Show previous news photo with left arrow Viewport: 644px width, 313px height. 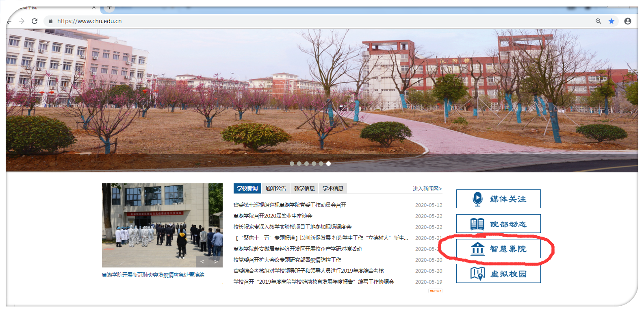point(202,261)
